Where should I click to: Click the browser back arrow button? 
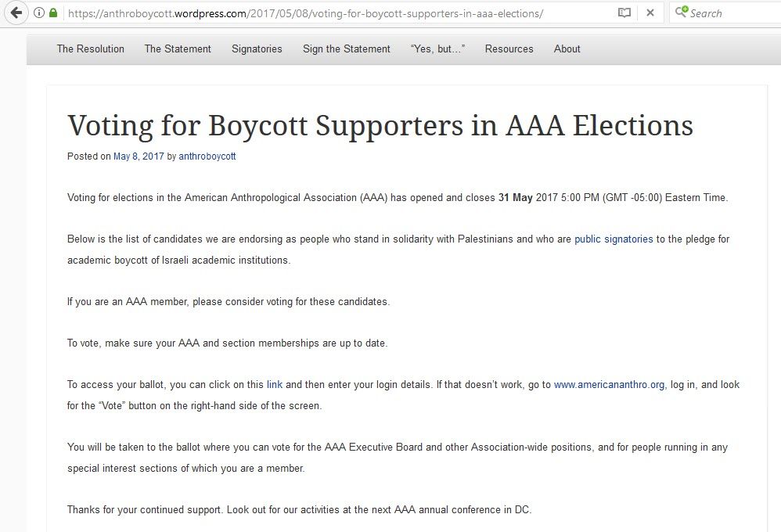click(x=16, y=13)
